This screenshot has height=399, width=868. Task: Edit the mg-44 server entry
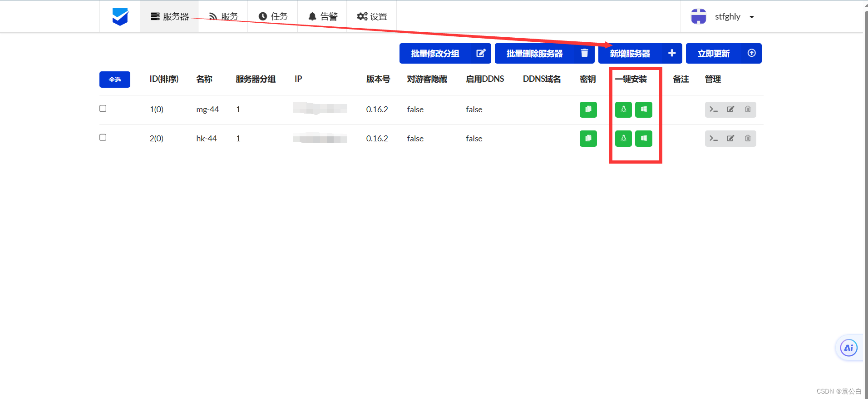click(x=730, y=110)
